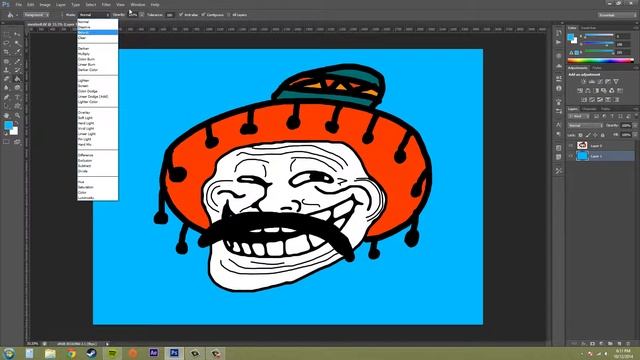640x360 pixels.
Task: Select the Horizontal Type tool
Action: [x=18, y=97]
